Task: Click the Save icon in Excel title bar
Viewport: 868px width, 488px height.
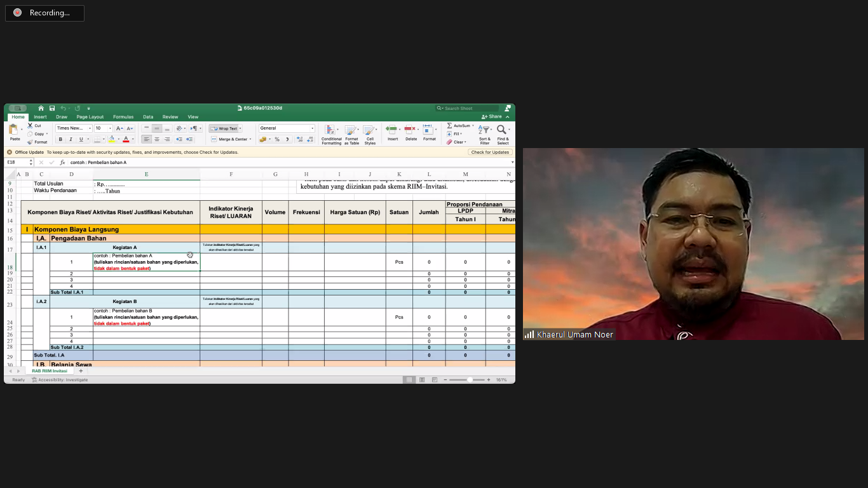Action: pos(52,108)
